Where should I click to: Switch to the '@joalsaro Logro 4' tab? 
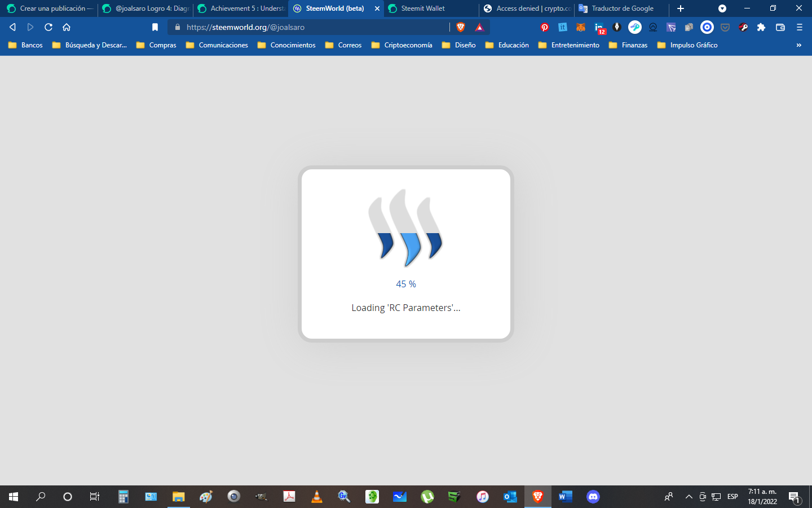click(145, 8)
